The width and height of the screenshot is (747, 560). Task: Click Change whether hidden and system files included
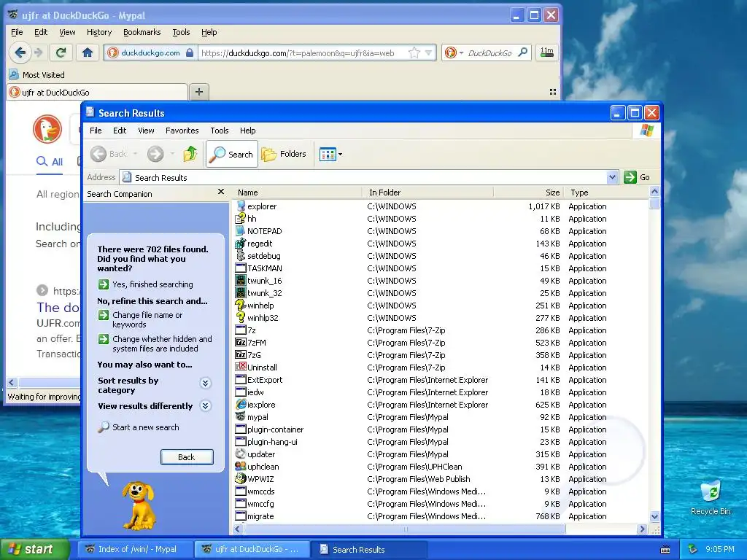[x=155, y=343]
